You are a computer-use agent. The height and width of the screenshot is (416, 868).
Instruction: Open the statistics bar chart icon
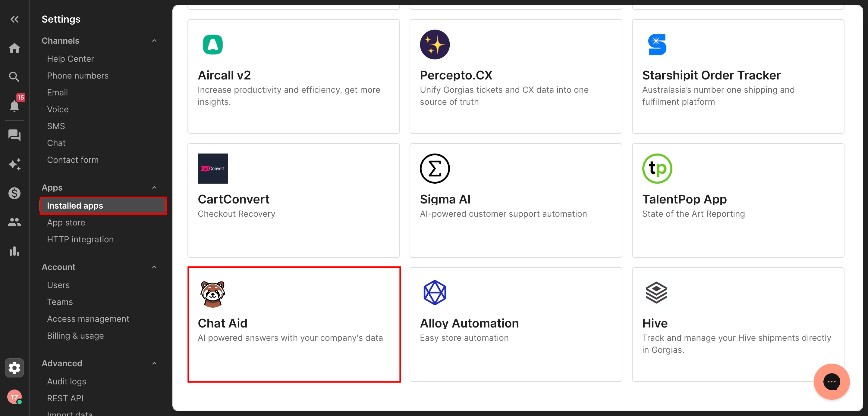tap(14, 251)
